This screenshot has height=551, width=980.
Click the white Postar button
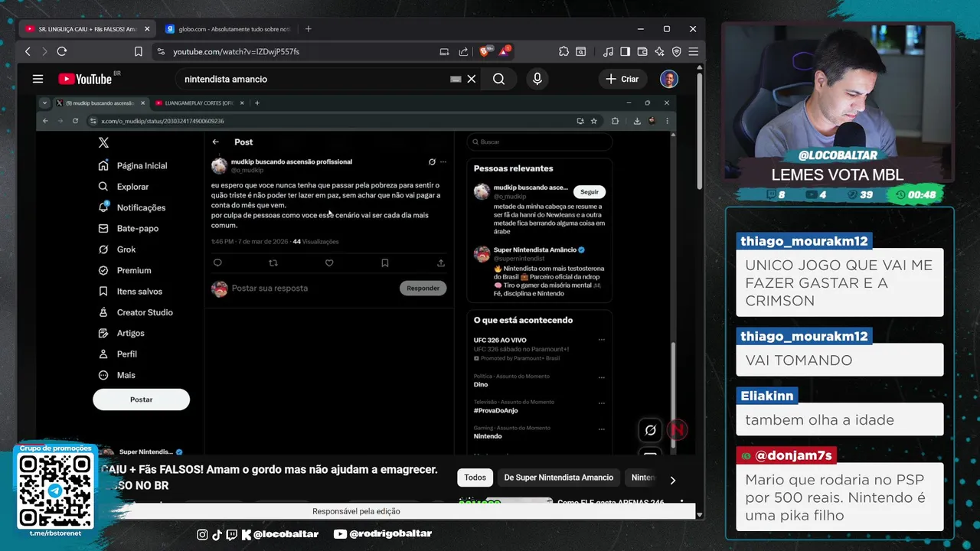tap(141, 399)
